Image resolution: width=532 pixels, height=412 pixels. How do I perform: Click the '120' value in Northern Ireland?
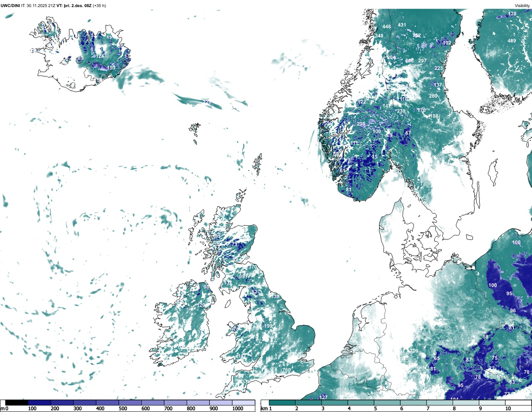[201, 305]
